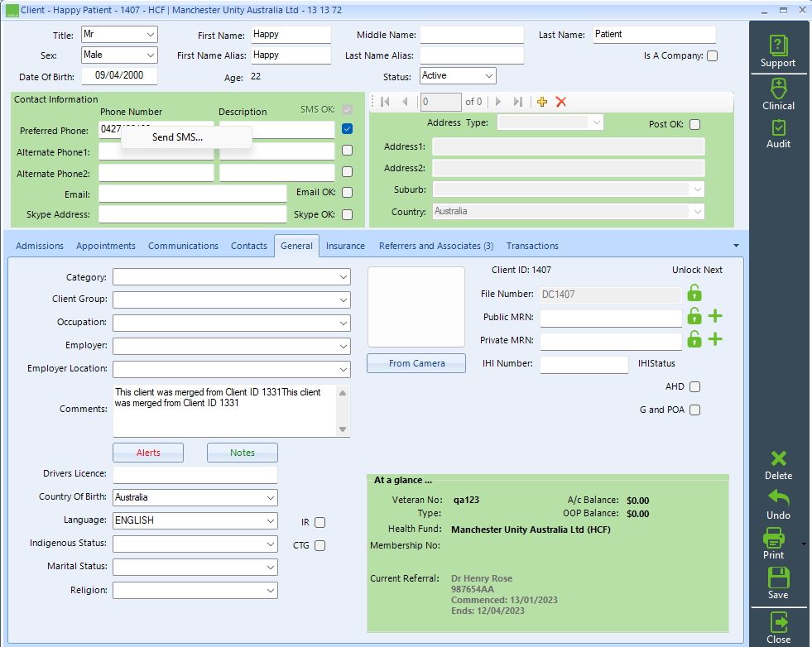Switch to the Appointments tab
Viewport: 812px width, 647px height.
(106, 246)
